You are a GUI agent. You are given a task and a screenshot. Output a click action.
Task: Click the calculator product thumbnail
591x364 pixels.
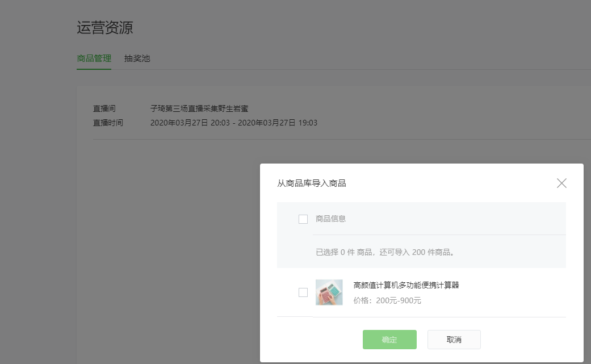tap(329, 292)
